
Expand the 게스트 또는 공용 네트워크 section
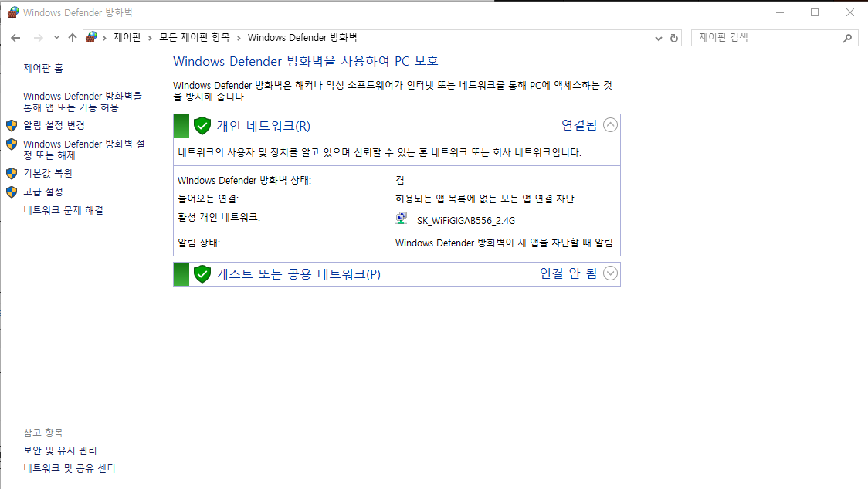pyautogui.click(x=610, y=273)
